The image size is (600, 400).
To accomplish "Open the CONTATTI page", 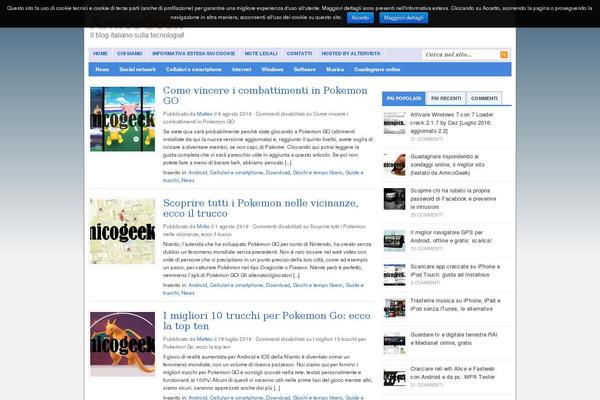I will (x=299, y=54).
